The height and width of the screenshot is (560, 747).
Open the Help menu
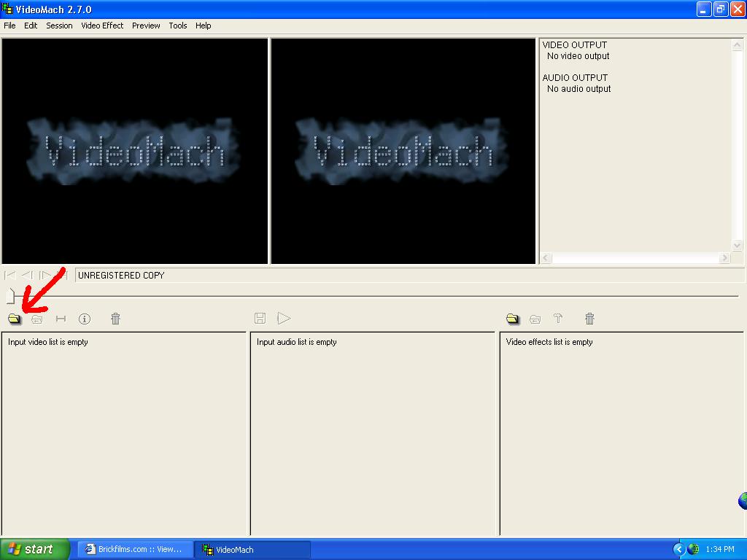(204, 26)
